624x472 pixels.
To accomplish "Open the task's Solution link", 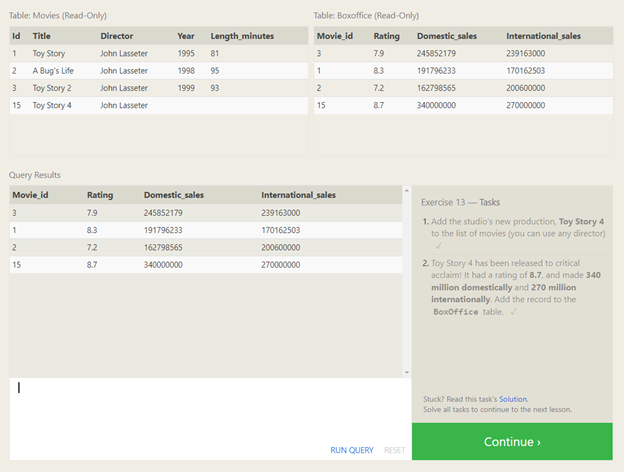I will [x=513, y=399].
